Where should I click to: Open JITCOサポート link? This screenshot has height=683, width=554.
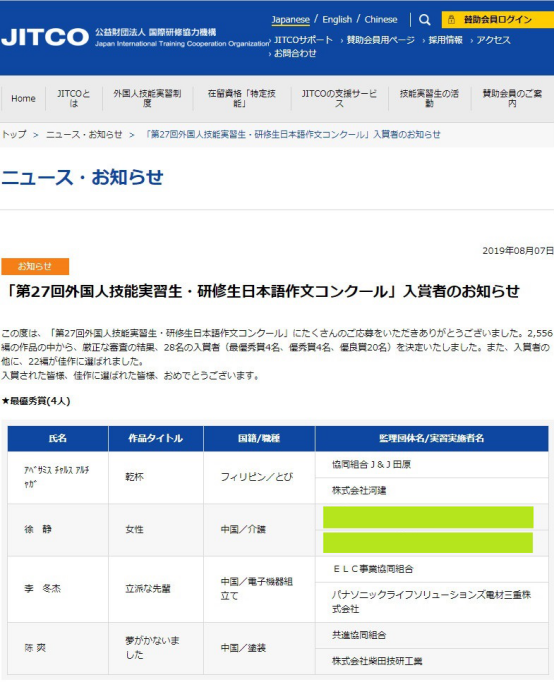point(303,40)
